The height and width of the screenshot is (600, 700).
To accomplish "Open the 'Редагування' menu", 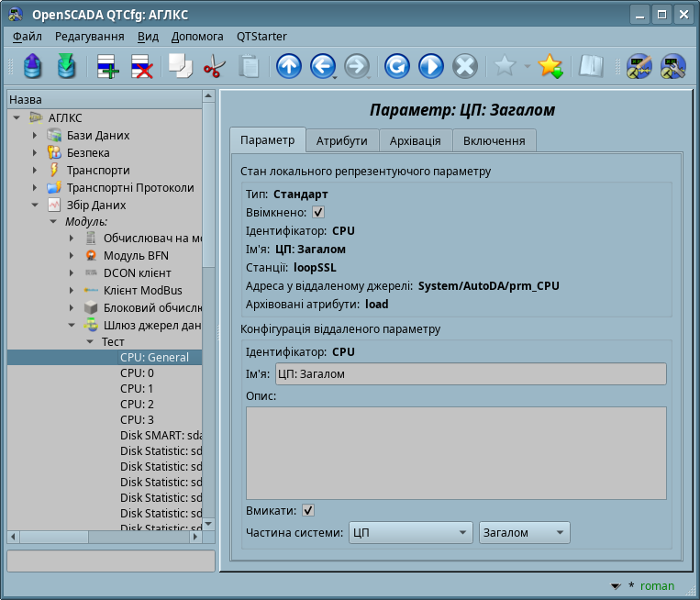I will point(89,36).
